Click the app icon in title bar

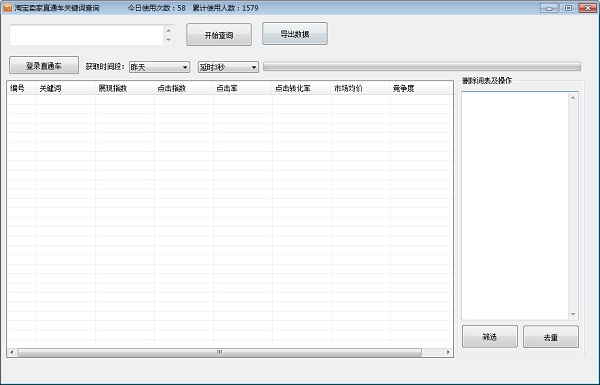(7, 8)
